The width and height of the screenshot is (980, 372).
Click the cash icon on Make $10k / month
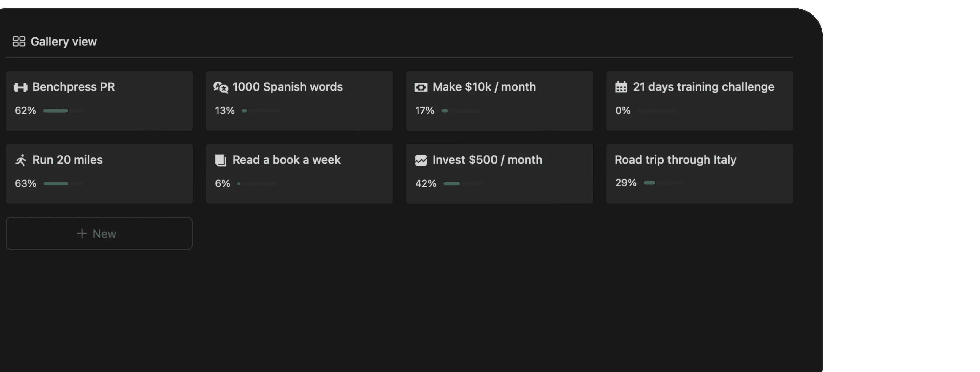tap(421, 88)
